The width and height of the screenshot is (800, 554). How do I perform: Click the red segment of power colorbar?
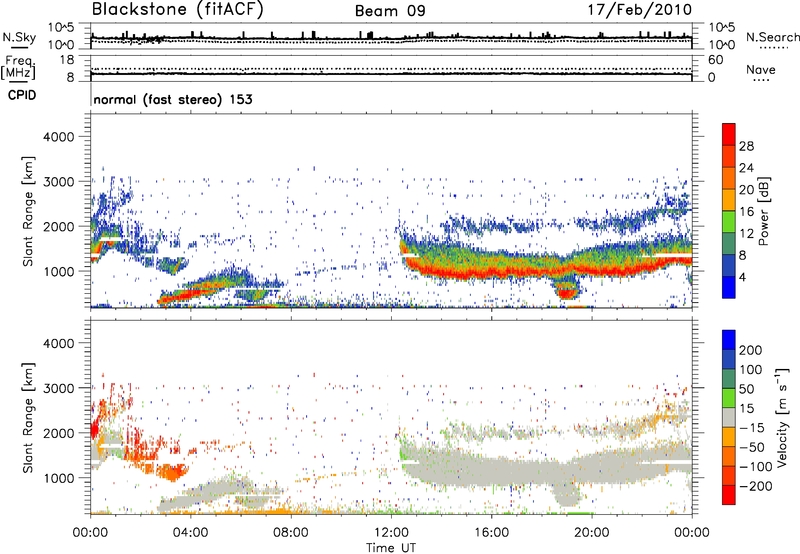pos(729,134)
